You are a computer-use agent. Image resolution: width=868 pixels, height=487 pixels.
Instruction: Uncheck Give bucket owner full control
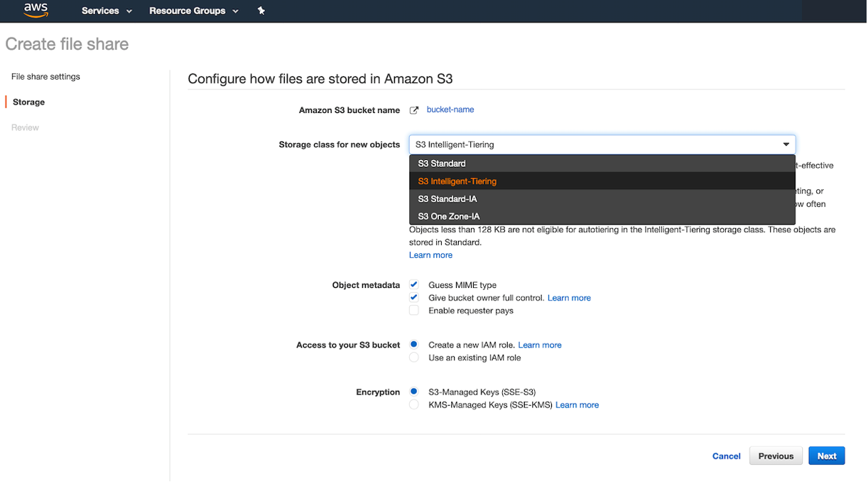pos(414,297)
